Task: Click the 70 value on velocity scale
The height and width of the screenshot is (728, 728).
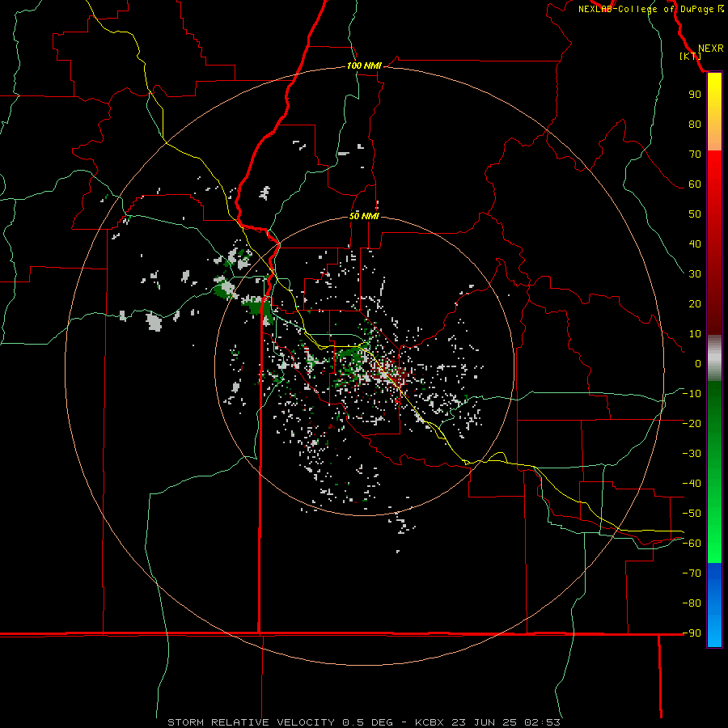Action: click(x=695, y=154)
